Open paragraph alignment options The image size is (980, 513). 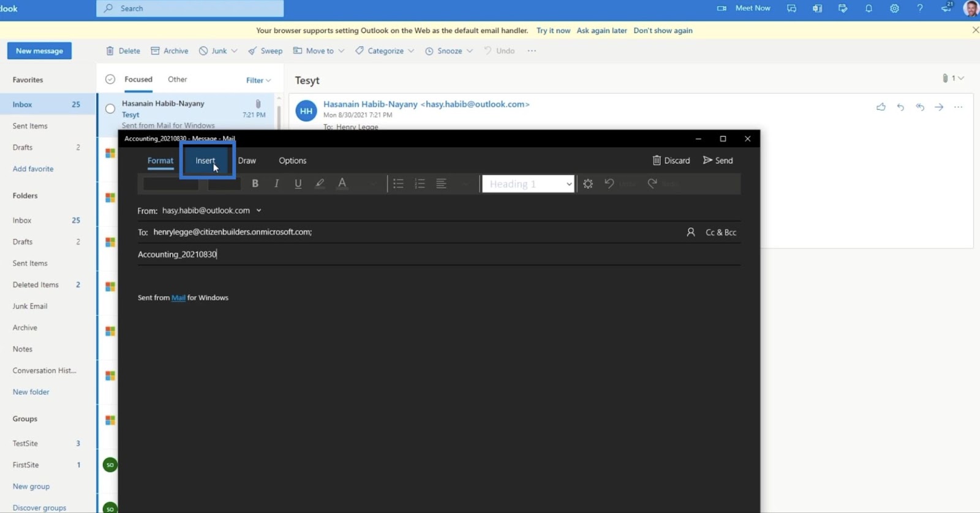(441, 183)
